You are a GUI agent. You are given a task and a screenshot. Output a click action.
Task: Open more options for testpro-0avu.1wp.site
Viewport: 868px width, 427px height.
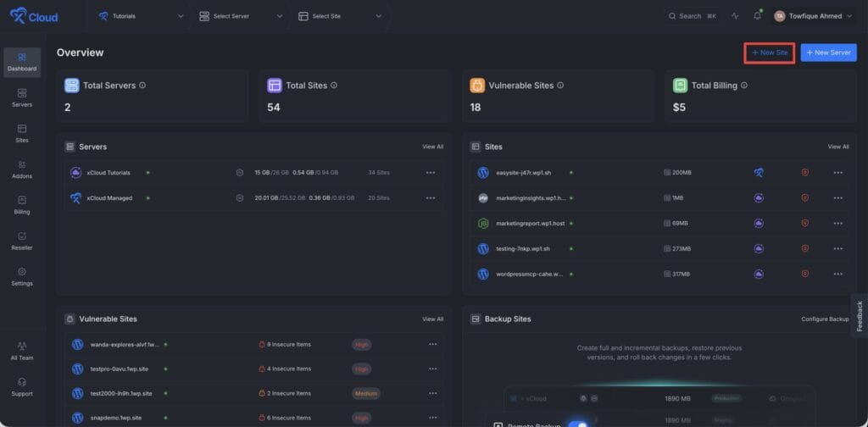point(433,369)
